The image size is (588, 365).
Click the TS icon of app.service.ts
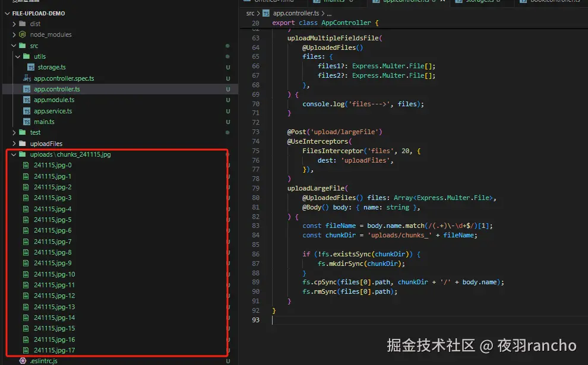(x=27, y=112)
